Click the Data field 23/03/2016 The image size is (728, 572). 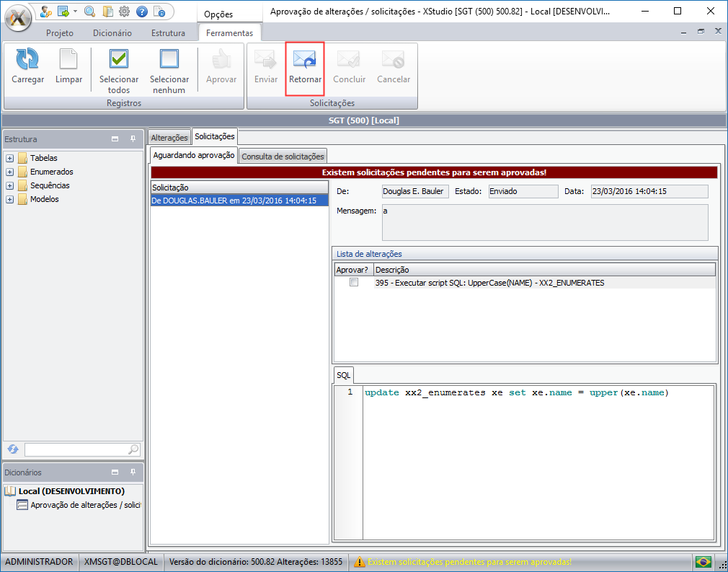pyautogui.click(x=649, y=191)
